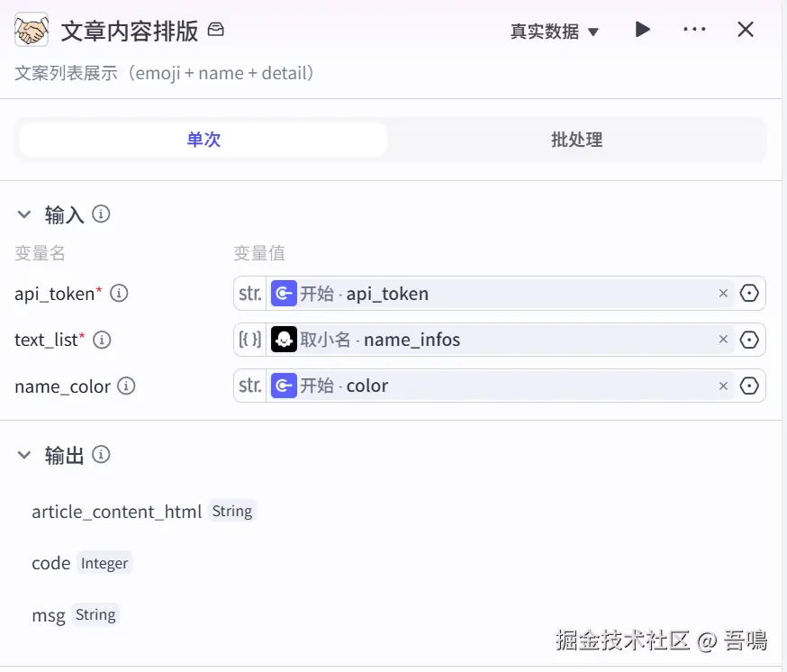The image size is (787, 672).
Task: Select the 单次 tab
Action: click(x=204, y=140)
